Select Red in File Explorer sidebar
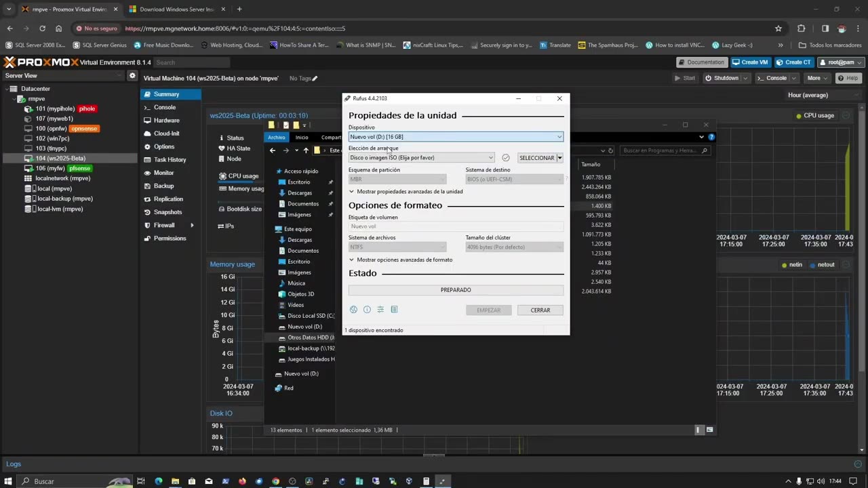The width and height of the screenshot is (868, 488). (x=284, y=388)
